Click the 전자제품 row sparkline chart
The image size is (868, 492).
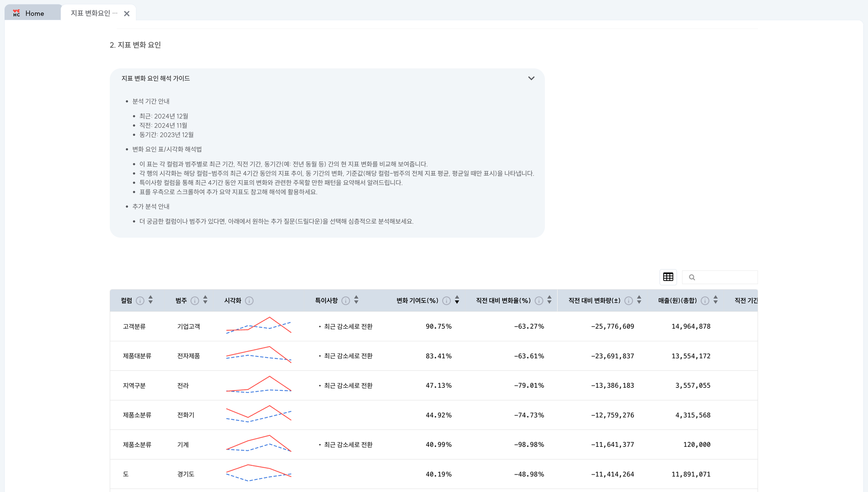pos(259,355)
